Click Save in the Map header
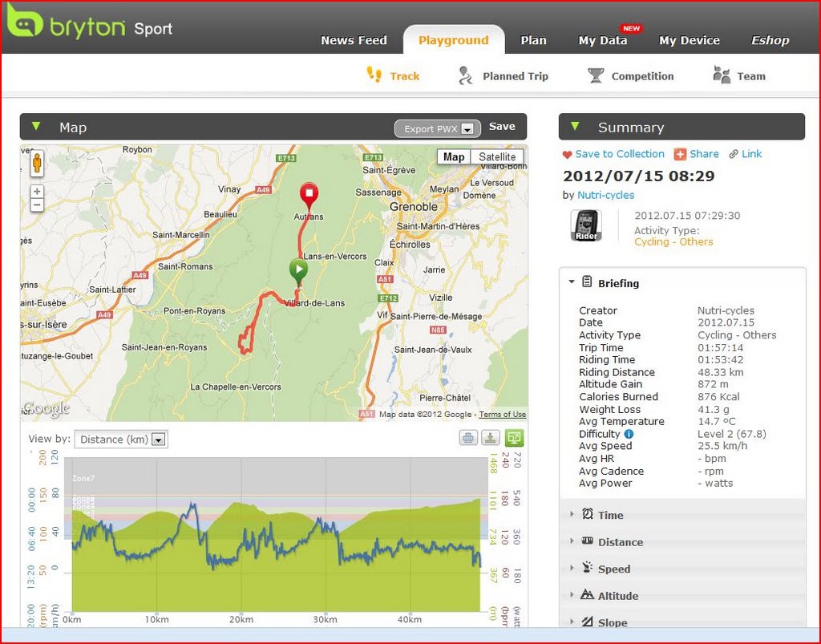The width and height of the screenshot is (821, 644). pyautogui.click(x=502, y=126)
